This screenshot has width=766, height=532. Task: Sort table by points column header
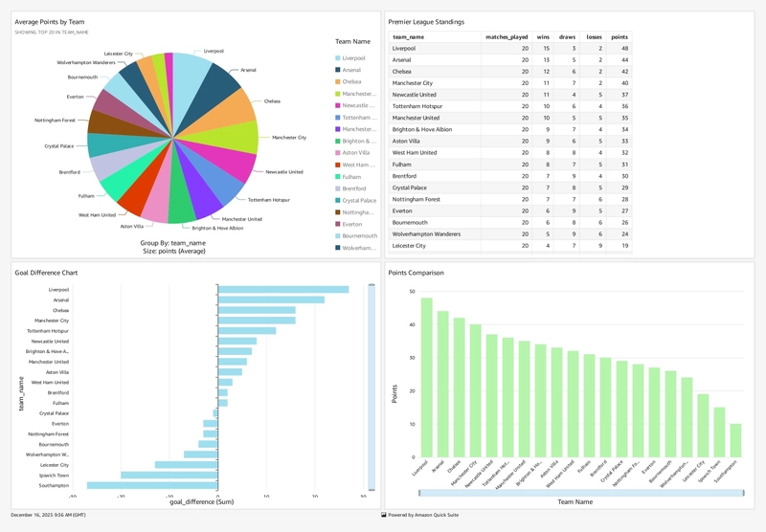coord(619,37)
